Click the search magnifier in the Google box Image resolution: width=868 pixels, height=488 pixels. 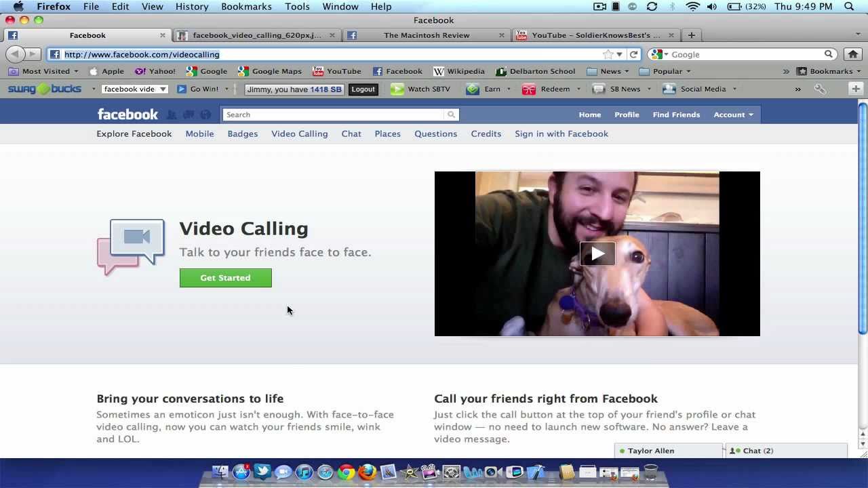coord(829,54)
